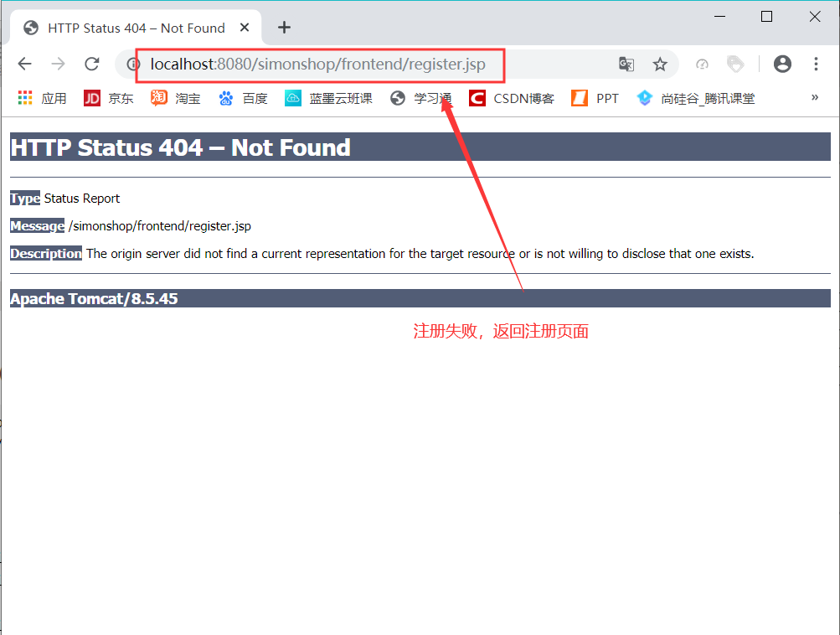Select the HTTP Status 404 tab
Screen dimensions: 840x635
(x=136, y=28)
